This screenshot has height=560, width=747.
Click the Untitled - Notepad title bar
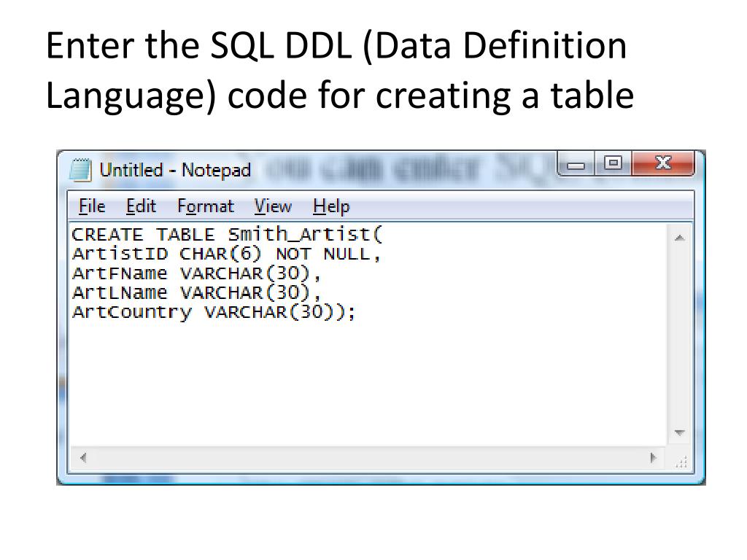(x=365, y=171)
